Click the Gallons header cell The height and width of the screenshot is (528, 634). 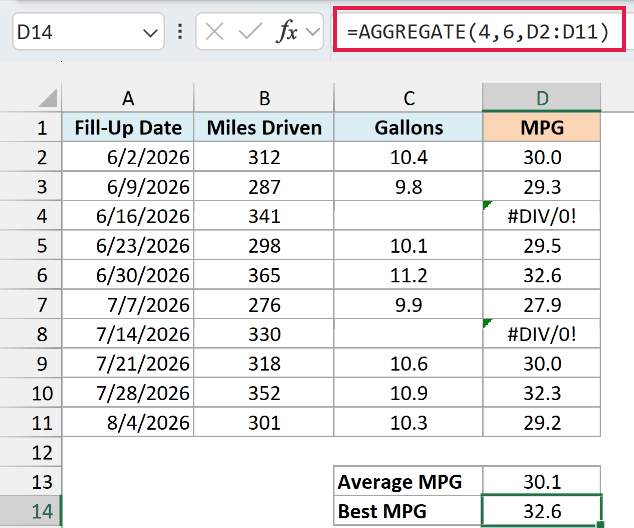point(408,127)
